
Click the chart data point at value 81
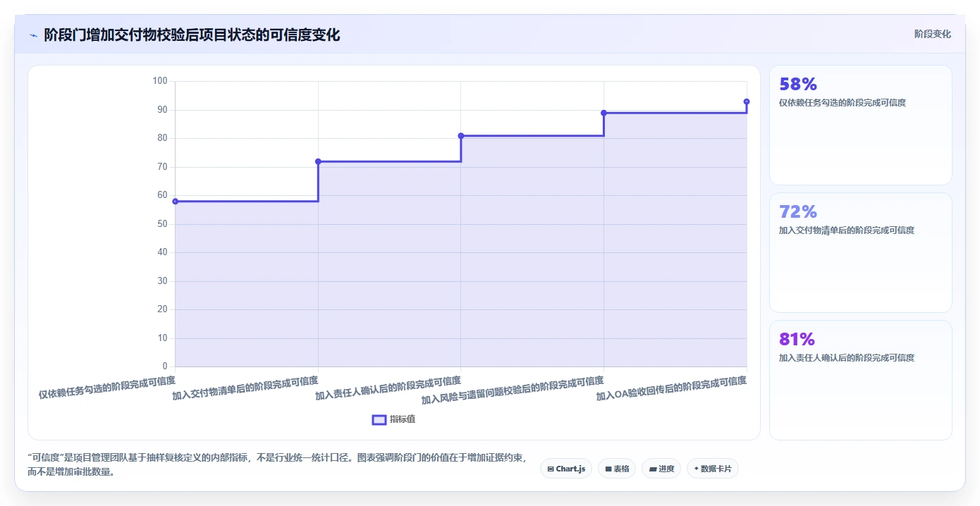[461, 135]
